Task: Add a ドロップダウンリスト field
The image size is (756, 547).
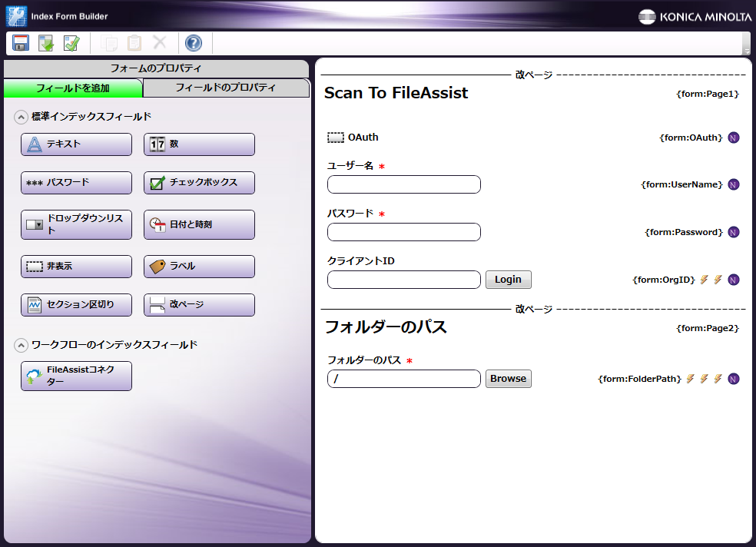Action: (76, 224)
